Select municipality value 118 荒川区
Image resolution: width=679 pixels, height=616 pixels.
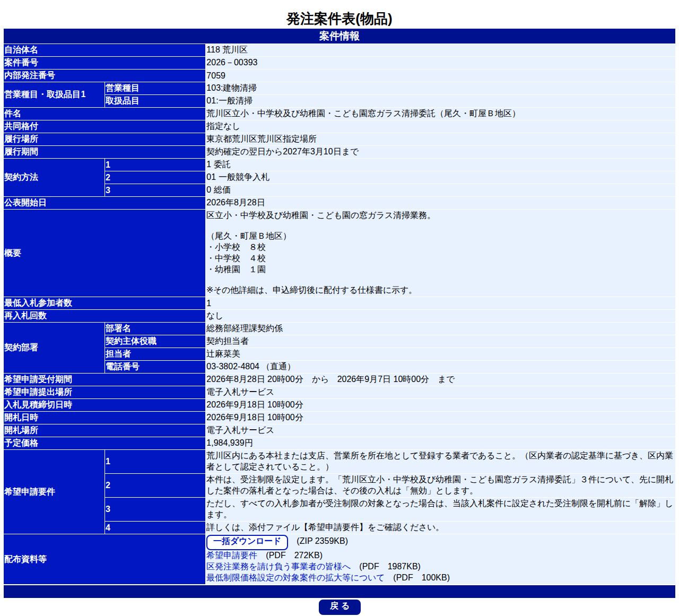[x=227, y=50]
